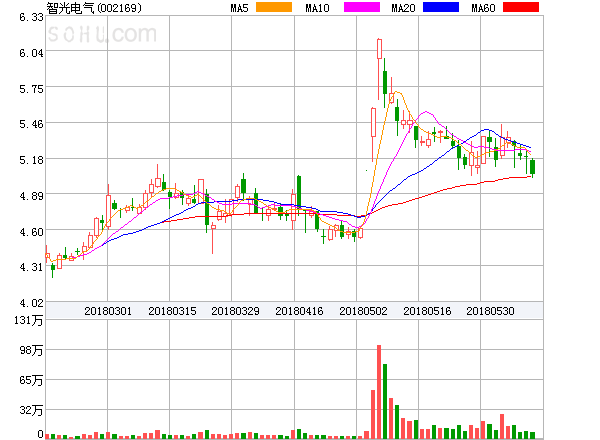
Task: Select the 20180416 date on the axis
Action: pyautogui.click(x=299, y=312)
